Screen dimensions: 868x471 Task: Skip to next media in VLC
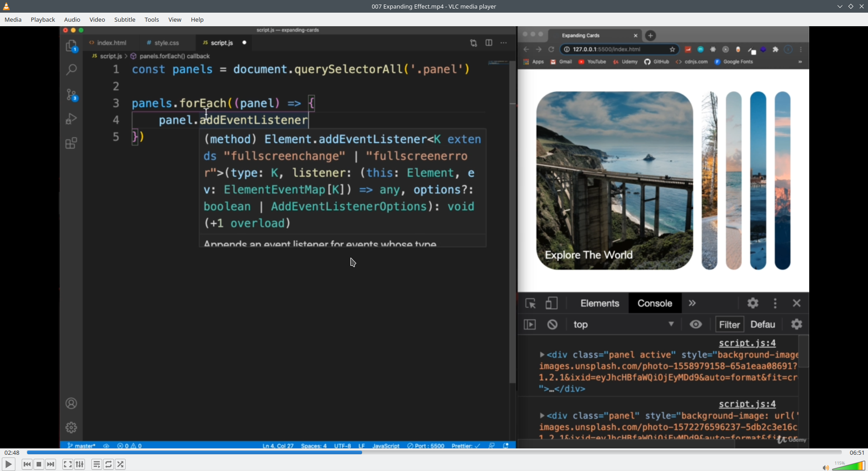pyautogui.click(x=51, y=464)
